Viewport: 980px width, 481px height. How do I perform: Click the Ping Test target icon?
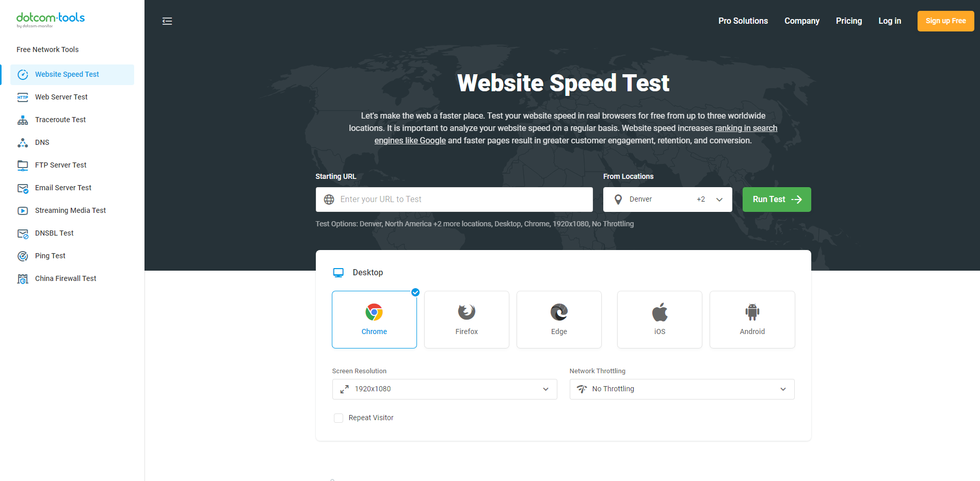tap(23, 256)
